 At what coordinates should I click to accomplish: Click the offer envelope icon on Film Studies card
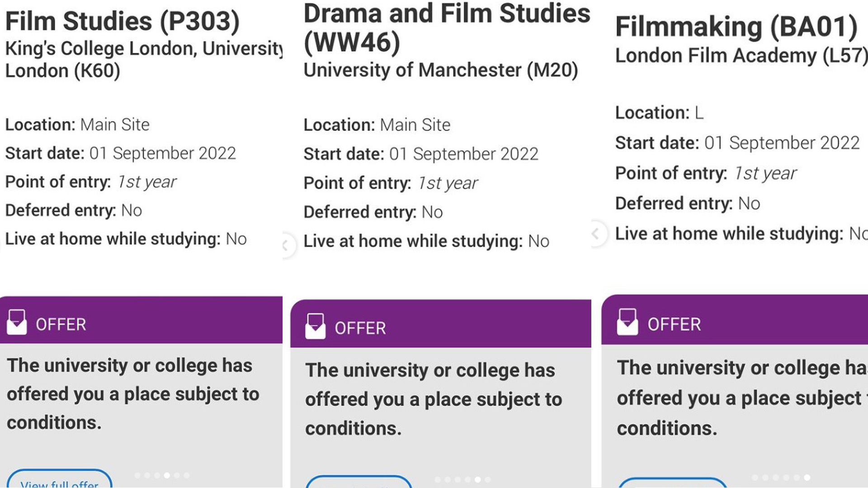[17, 322]
